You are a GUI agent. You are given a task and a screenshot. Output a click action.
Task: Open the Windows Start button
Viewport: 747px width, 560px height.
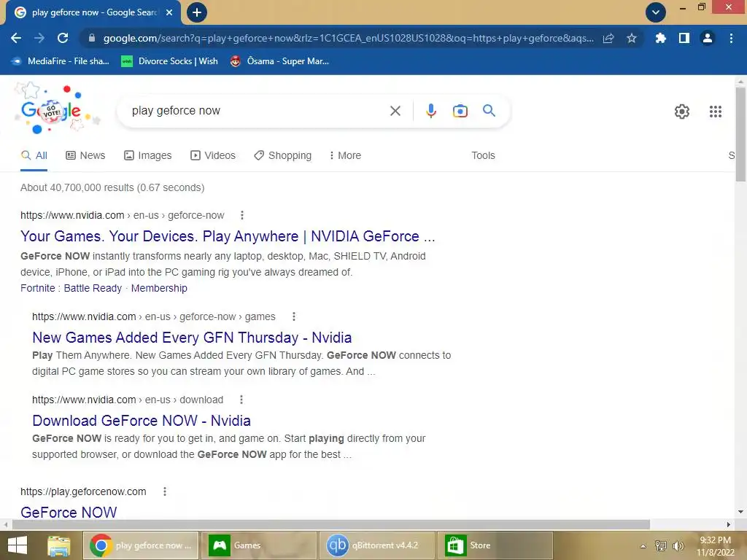click(x=18, y=545)
